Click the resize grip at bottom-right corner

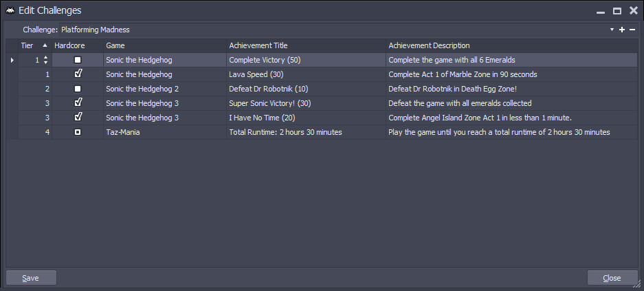point(636,283)
